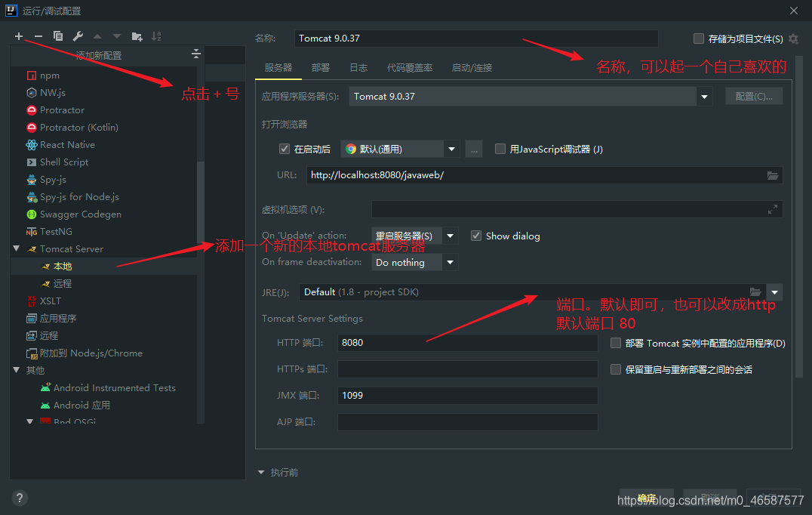The image size is (812, 515).
Task: Move configuration up with arrow icon
Action: pos(97,36)
